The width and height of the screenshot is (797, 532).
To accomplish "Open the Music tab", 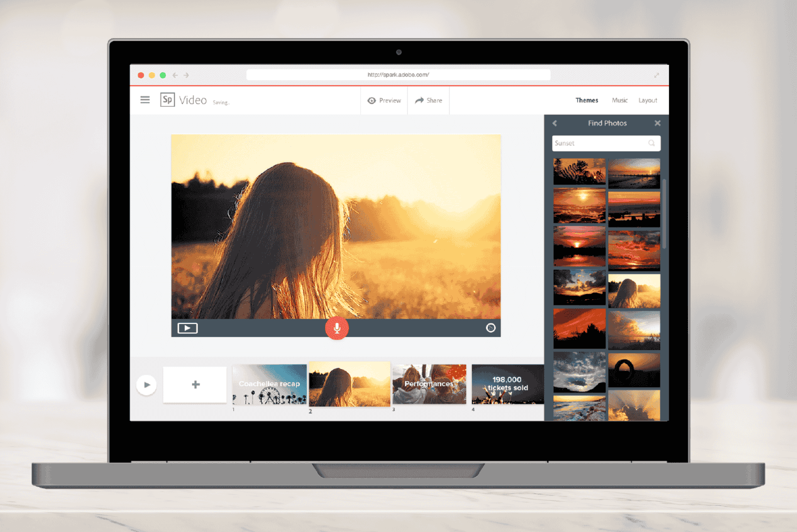I will pos(619,100).
